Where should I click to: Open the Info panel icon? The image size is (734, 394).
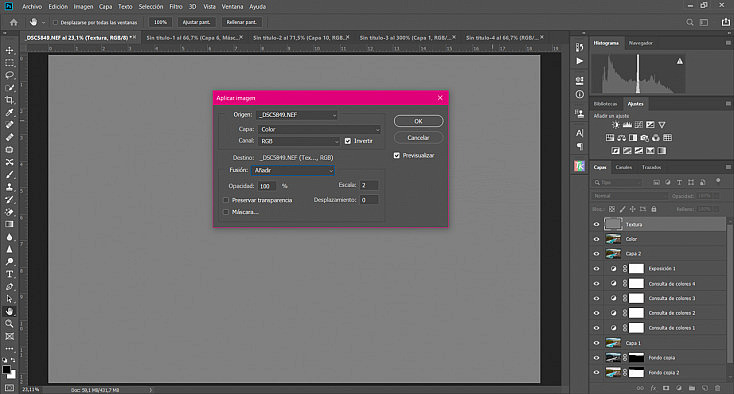(580, 95)
